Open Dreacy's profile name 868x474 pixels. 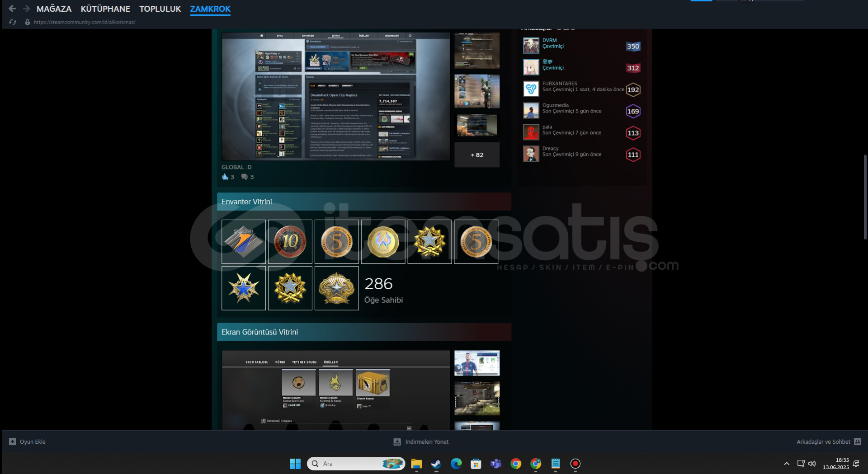pyautogui.click(x=550, y=149)
